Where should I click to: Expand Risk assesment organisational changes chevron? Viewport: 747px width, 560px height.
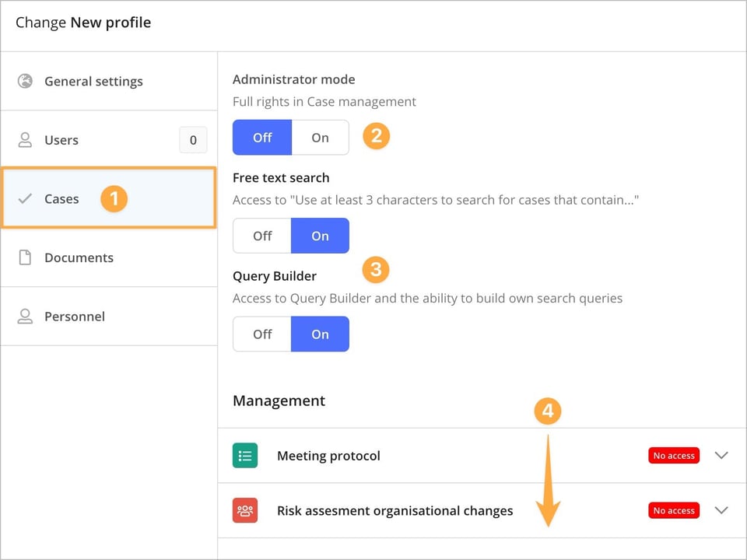click(x=721, y=510)
